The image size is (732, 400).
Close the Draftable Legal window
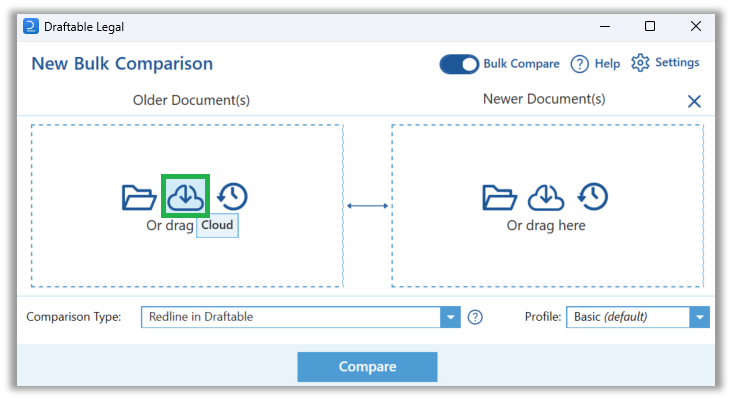click(x=696, y=26)
